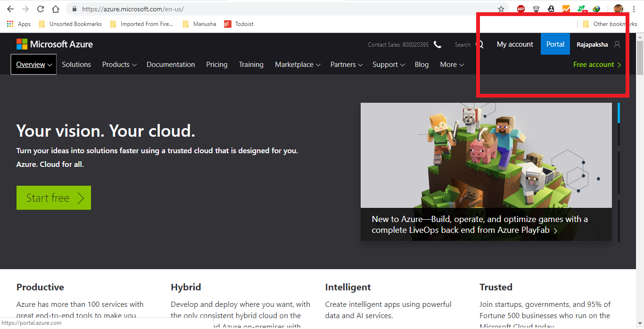Open the browser home page icon
The width and height of the screenshot is (644, 329).
(56, 9)
